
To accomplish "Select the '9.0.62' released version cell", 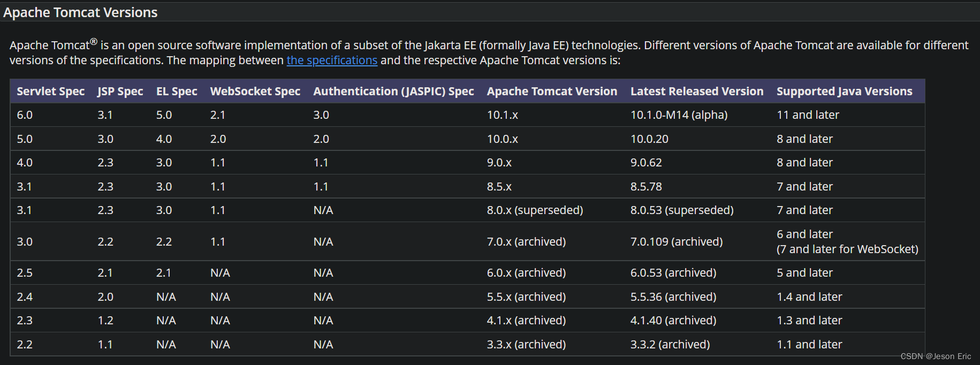I will click(646, 163).
